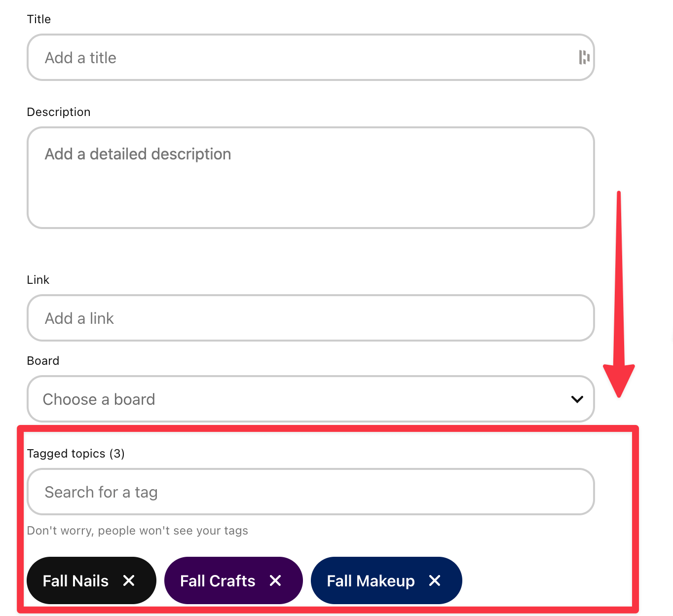Click into the detailed description box
The width and height of the screenshot is (673, 616).
(x=311, y=178)
